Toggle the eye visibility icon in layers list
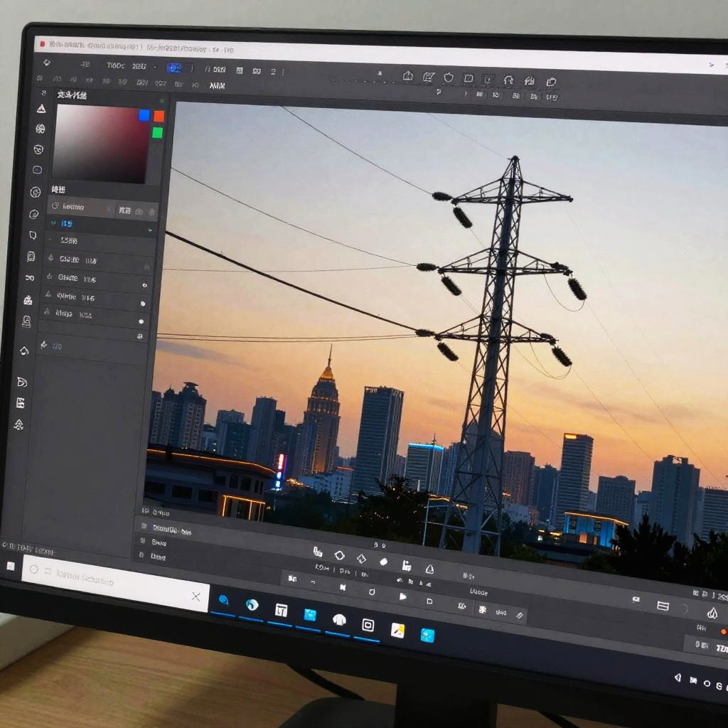This screenshot has height=728, width=728. click(x=144, y=285)
